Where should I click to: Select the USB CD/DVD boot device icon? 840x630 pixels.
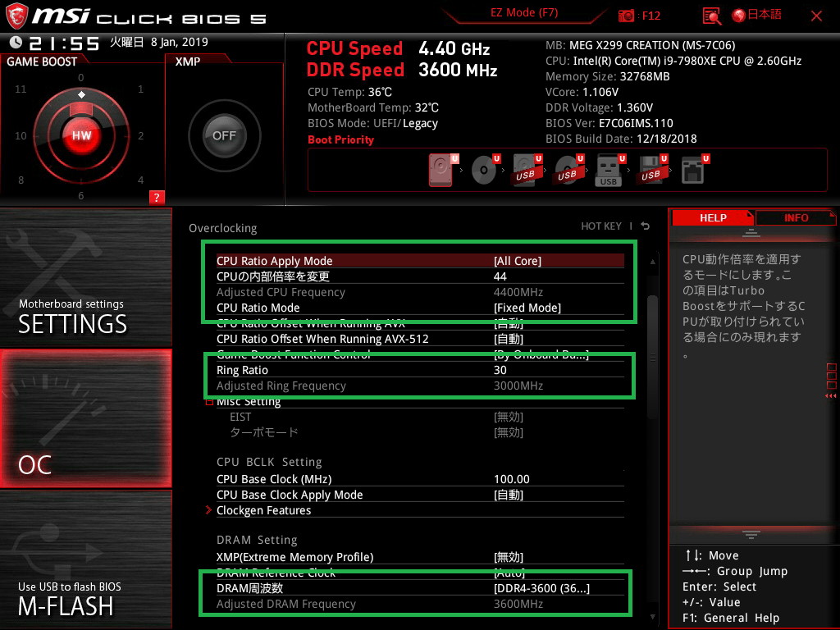pos(568,170)
